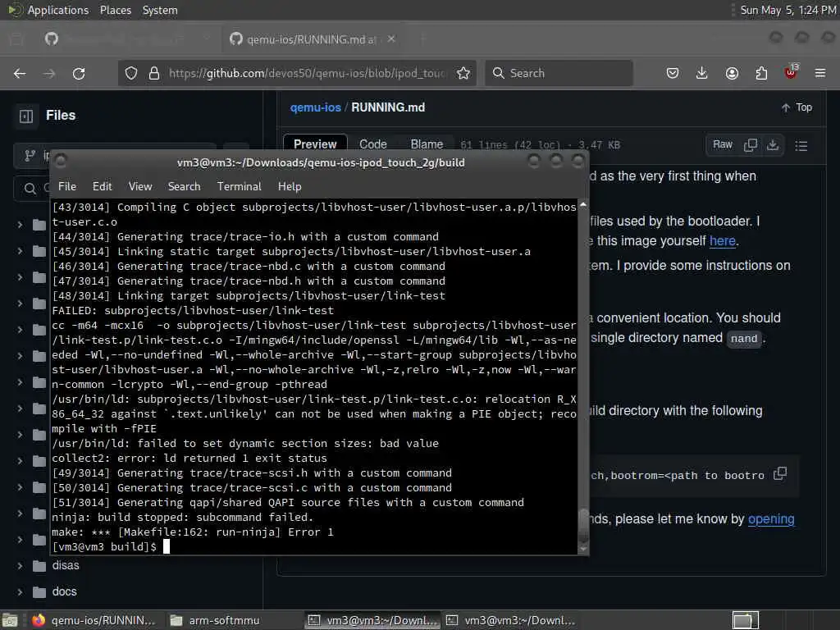Expand the docs folder

(20, 592)
